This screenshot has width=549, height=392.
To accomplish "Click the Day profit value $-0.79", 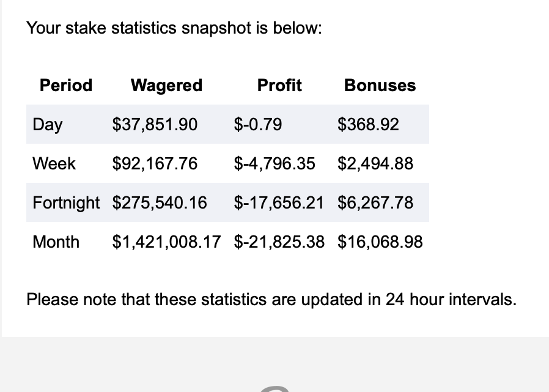I will 258,125.
